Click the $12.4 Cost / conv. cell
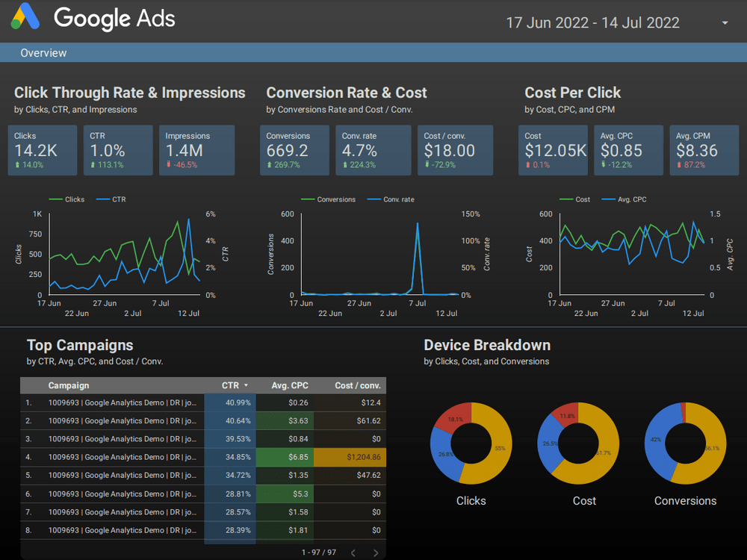This screenshot has height=560, width=747. click(x=350, y=403)
